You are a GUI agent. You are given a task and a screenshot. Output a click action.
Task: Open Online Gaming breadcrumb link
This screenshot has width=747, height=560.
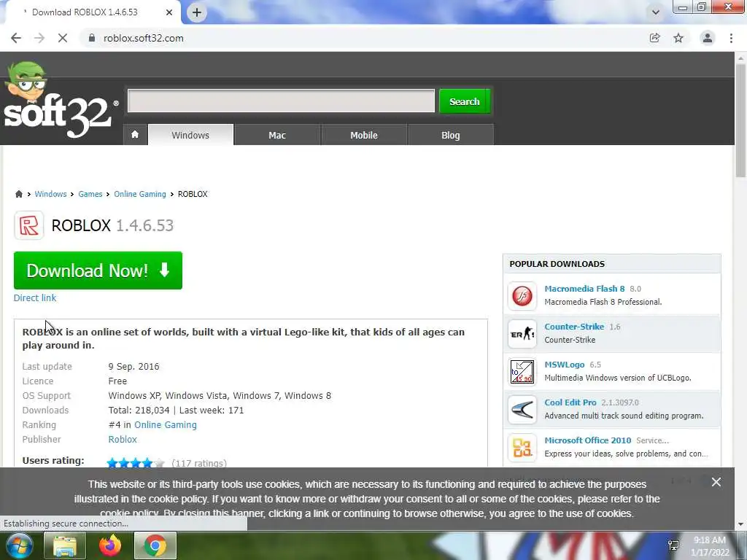click(x=140, y=194)
